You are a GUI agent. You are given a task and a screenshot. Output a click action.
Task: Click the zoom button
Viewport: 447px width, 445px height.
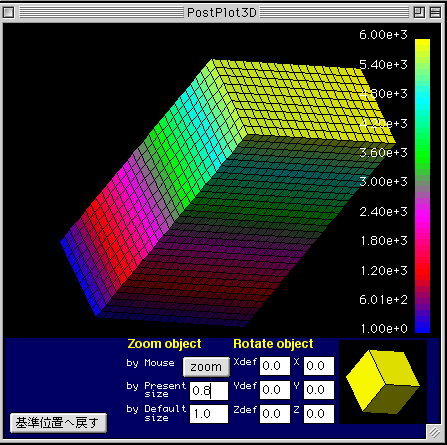pos(206,367)
